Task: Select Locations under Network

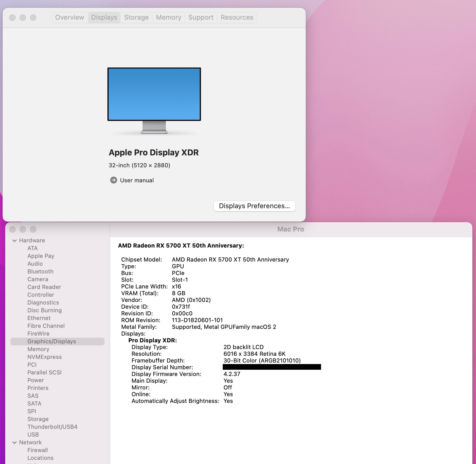Action: (x=41, y=458)
